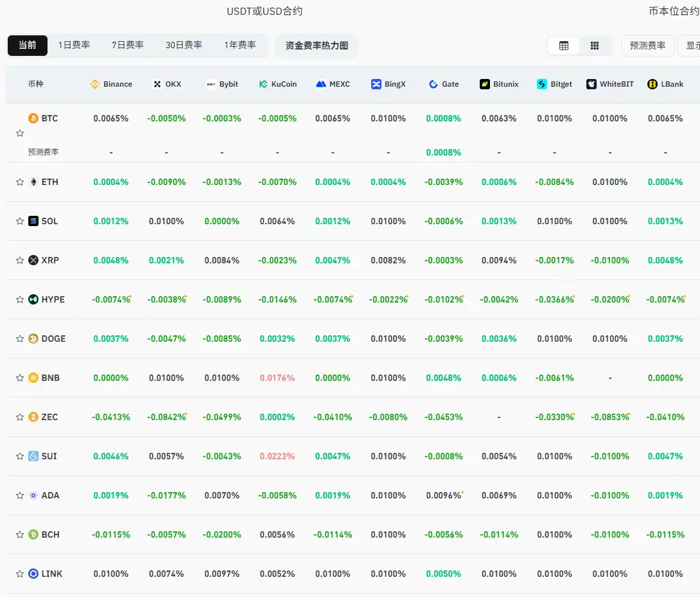Favorite ETH with its star

pyautogui.click(x=20, y=182)
